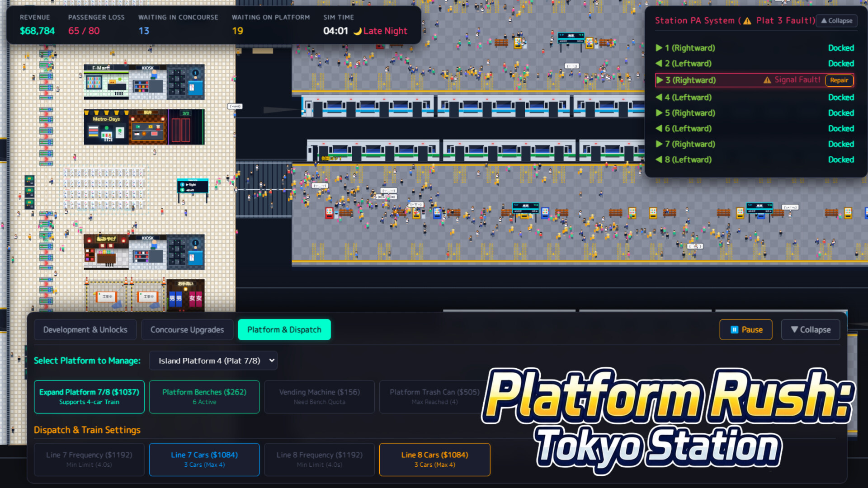Click the passenger loss value 65 / 80

pos(84,31)
